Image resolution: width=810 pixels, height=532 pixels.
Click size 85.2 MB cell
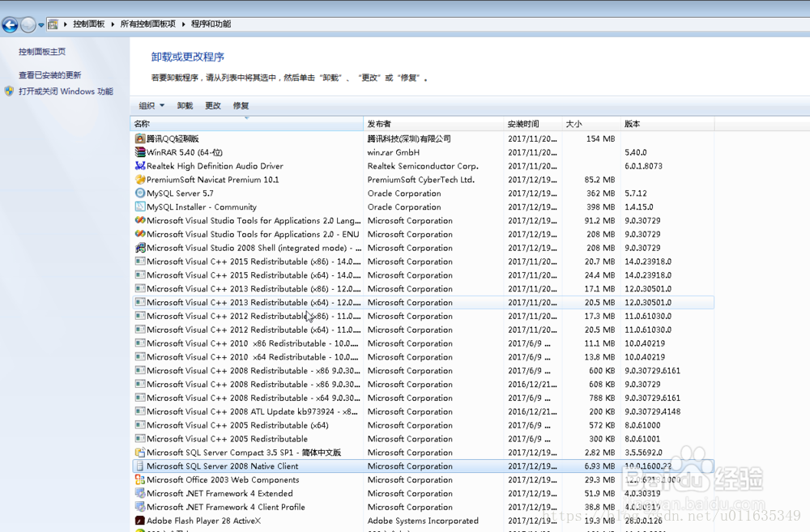click(599, 180)
